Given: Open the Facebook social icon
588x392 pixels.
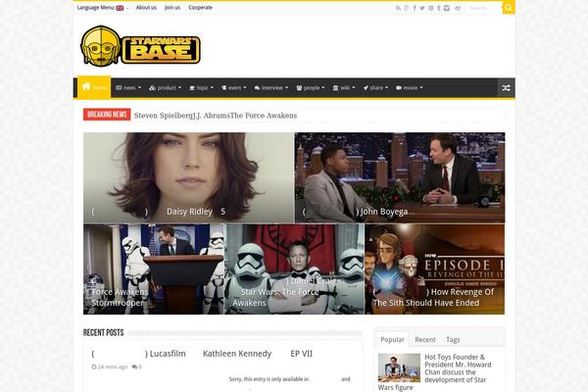Looking at the screenshot, I should [x=415, y=8].
